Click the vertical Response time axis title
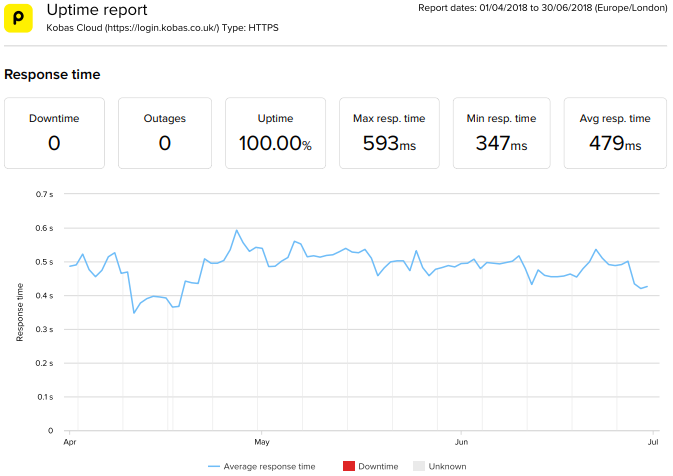This screenshot has width=673, height=476. (x=20, y=312)
